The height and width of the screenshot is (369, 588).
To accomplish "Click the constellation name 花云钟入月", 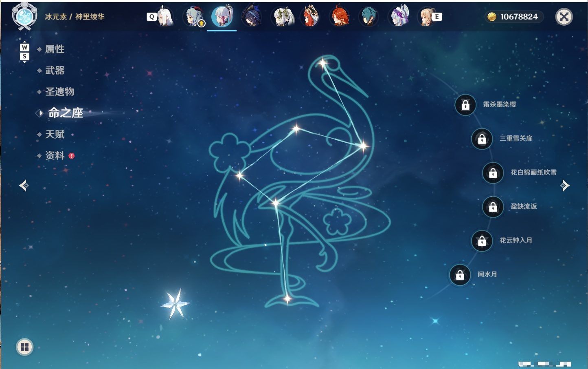I will coord(516,240).
